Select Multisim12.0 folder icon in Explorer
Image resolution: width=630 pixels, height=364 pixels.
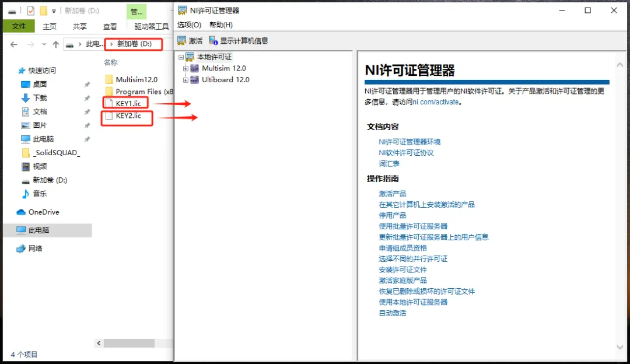click(109, 79)
